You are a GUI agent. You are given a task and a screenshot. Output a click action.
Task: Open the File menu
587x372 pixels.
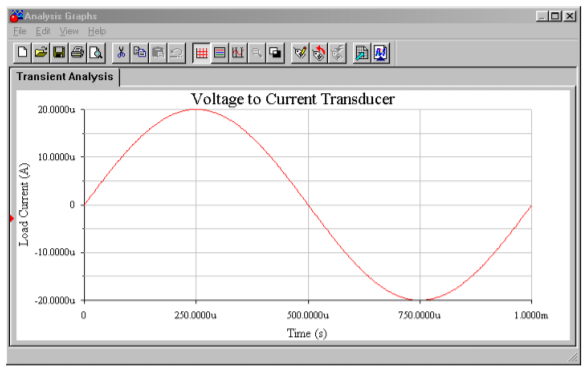point(19,31)
